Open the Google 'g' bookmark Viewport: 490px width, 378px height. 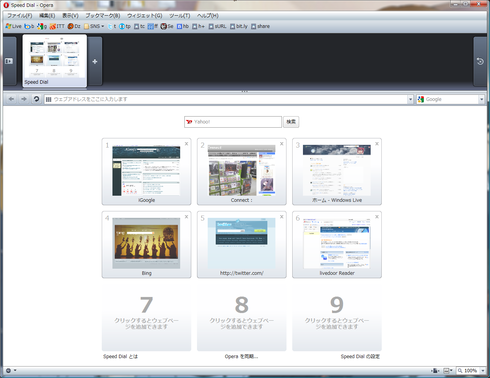(42, 26)
